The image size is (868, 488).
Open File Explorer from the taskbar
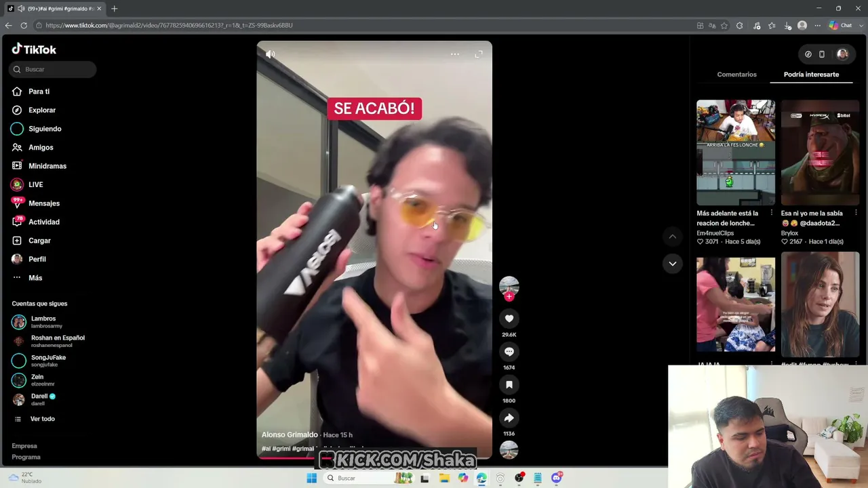click(x=444, y=478)
